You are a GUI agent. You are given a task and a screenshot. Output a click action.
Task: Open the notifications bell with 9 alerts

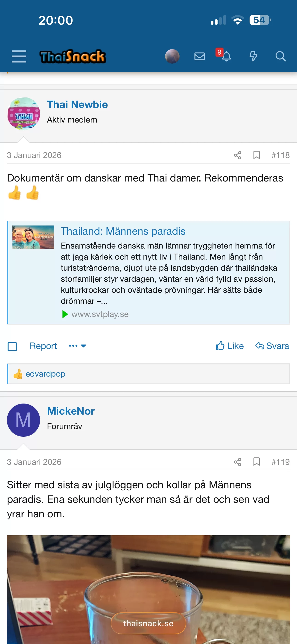[x=226, y=56]
